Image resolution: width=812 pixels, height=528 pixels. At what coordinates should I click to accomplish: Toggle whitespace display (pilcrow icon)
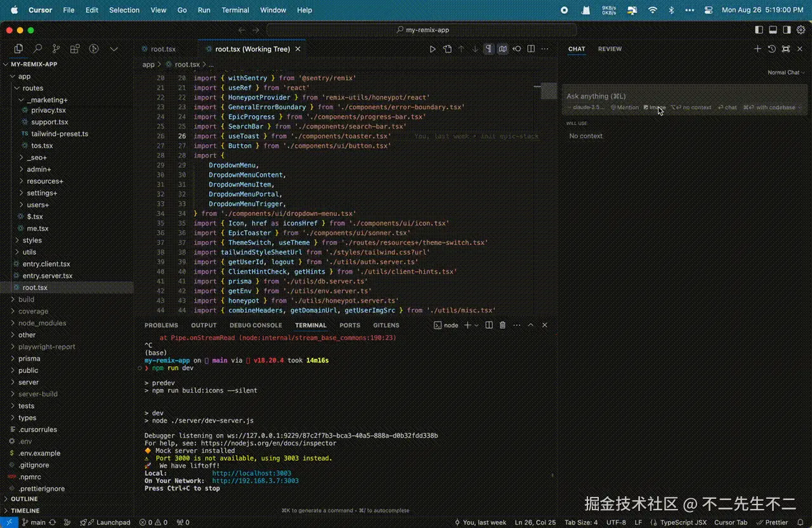pos(488,49)
